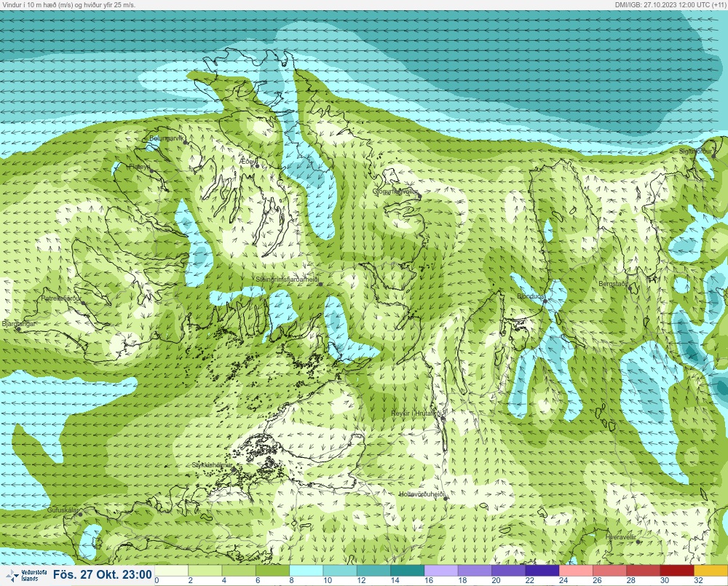Click the Siglufjörður station label
This screenshot has height=586, width=728.
(x=695, y=151)
